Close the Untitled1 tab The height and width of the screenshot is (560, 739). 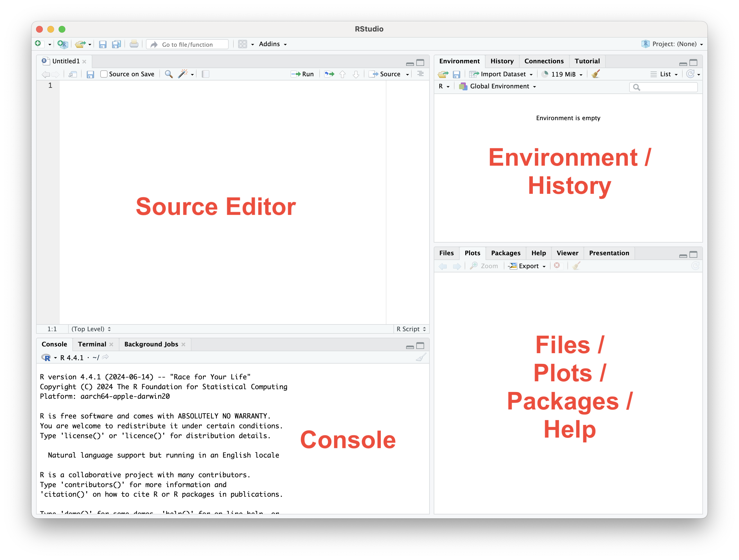coord(84,61)
